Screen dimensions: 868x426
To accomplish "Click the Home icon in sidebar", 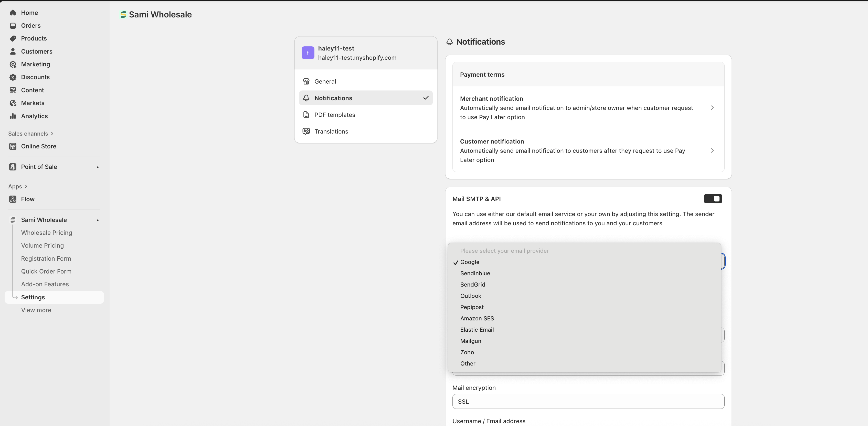I will (13, 13).
